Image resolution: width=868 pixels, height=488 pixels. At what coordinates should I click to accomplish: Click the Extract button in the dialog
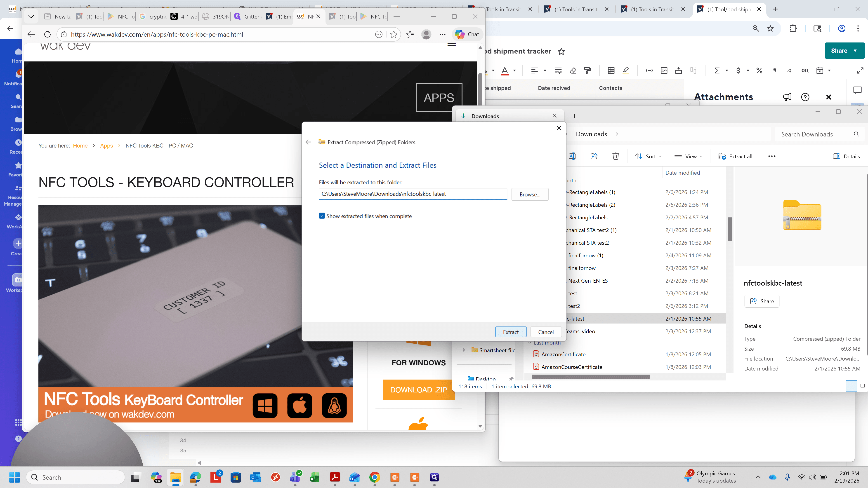pyautogui.click(x=510, y=332)
